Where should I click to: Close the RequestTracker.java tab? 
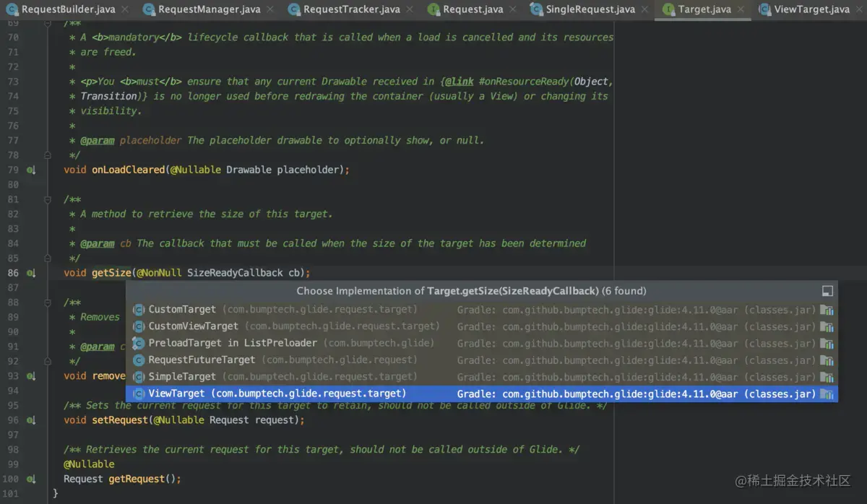(409, 9)
